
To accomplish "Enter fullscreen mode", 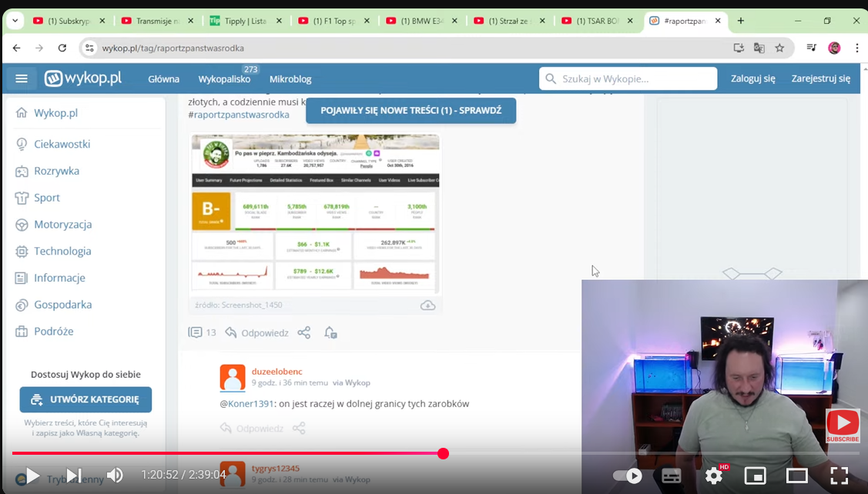I will pos(839,476).
